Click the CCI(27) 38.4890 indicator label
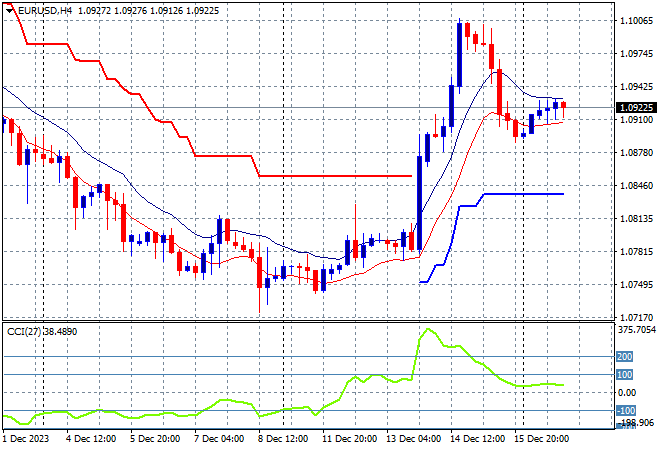The width and height of the screenshot is (660, 450). coord(42,332)
